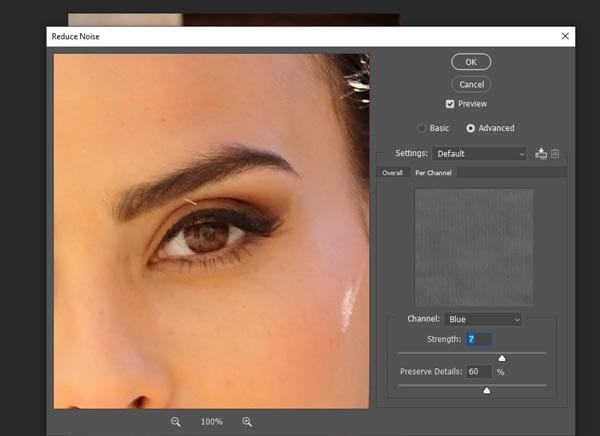
Task: Toggle the Preview checkbox
Action: pyautogui.click(x=450, y=104)
